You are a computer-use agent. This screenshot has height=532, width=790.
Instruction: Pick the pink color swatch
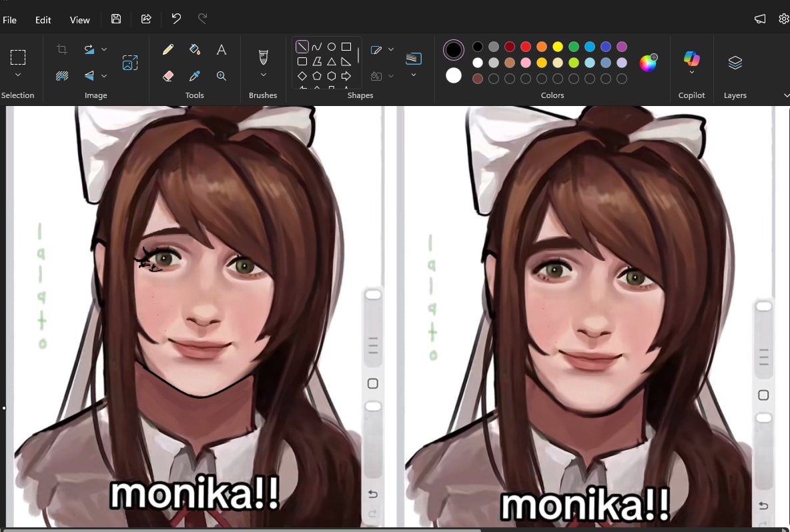526,63
